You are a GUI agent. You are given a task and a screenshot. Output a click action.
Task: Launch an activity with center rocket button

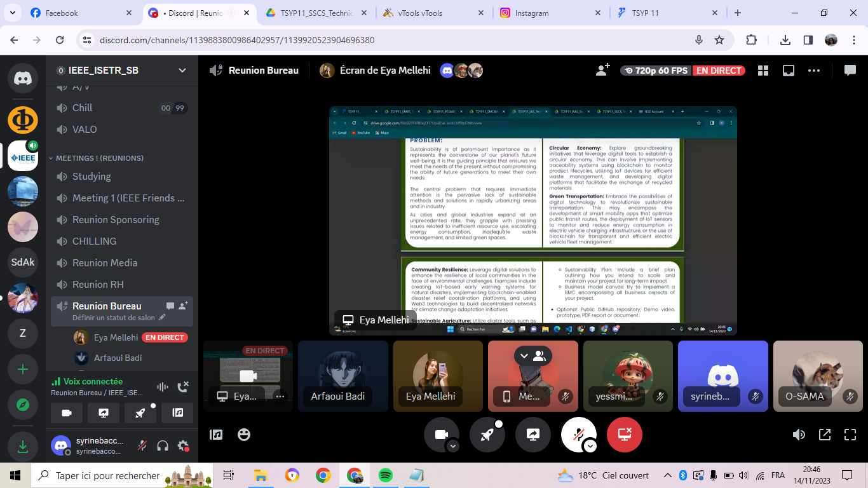[487, 435]
